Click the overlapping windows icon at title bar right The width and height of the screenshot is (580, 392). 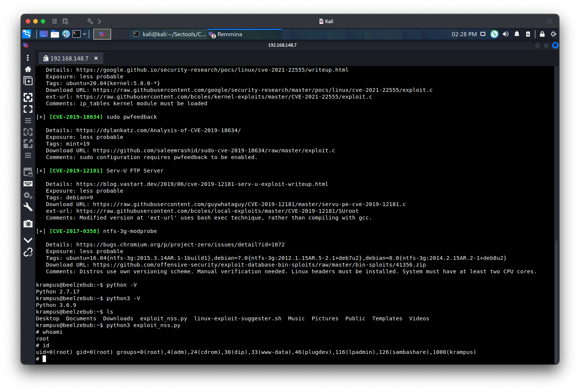[549, 21]
